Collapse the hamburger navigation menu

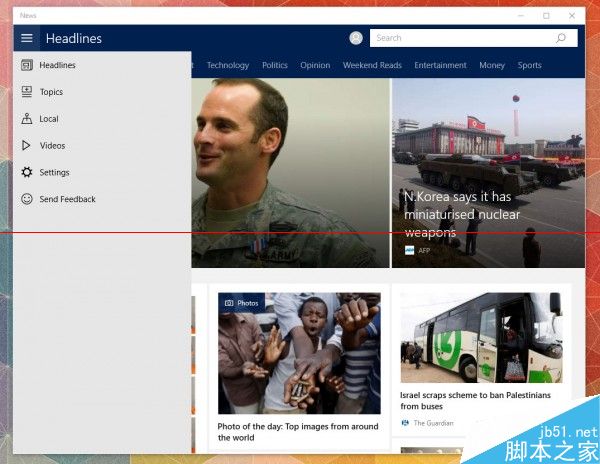click(26, 38)
